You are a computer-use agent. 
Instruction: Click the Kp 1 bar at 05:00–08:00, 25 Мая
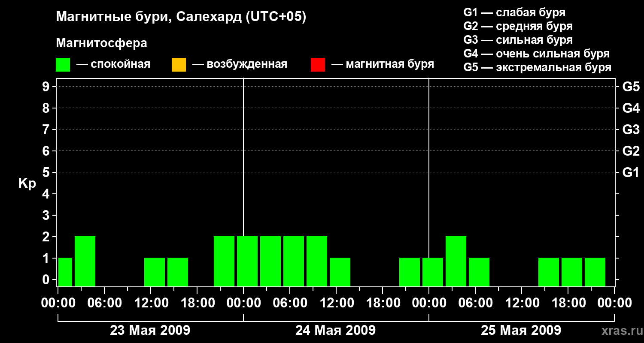tap(479, 272)
